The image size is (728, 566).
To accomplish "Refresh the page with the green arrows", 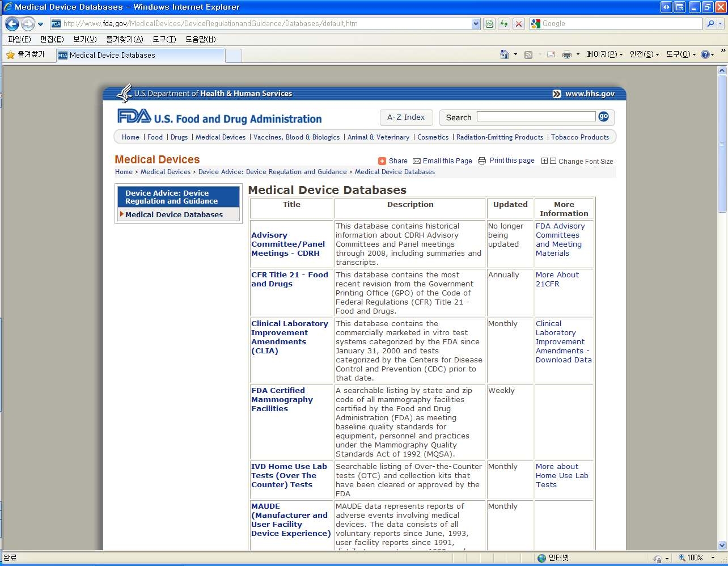I will click(504, 24).
